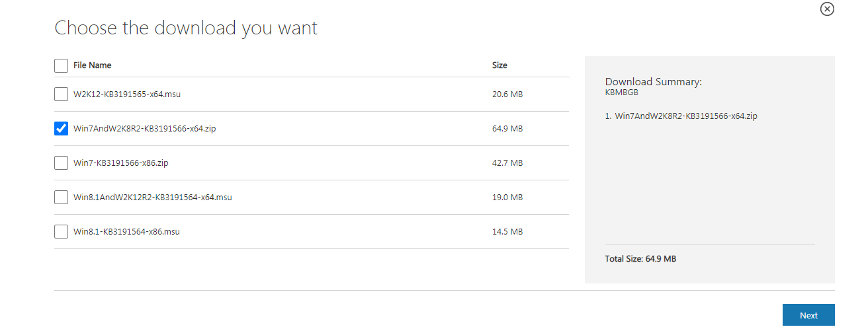Select Win8.1AndW2K12R2-KB3191564-x64.msu checkbox

pyautogui.click(x=61, y=198)
